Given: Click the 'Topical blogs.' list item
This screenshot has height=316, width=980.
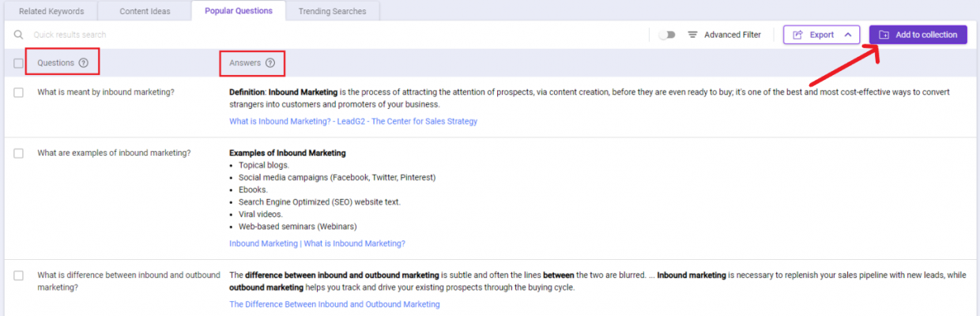Looking at the screenshot, I should 264,165.
